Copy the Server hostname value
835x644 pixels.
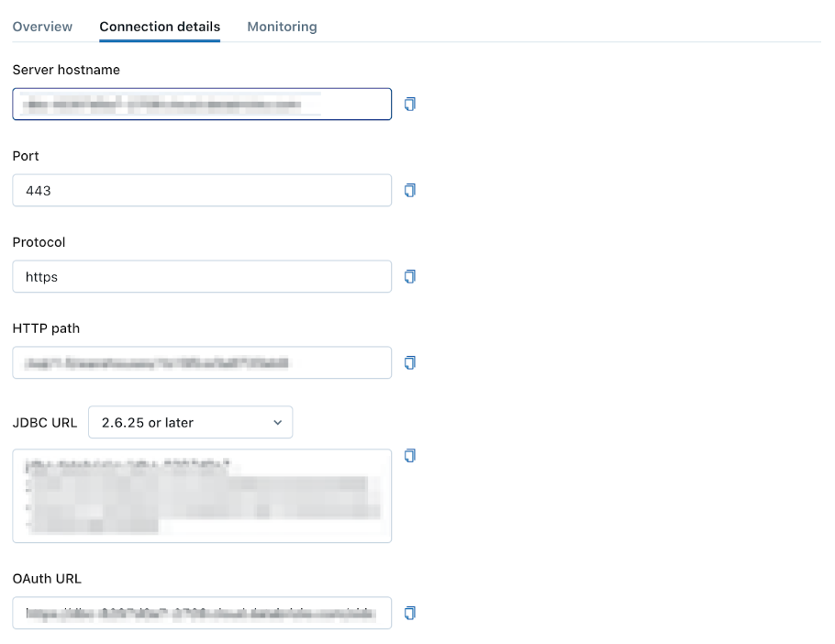(x=410, y=105)
